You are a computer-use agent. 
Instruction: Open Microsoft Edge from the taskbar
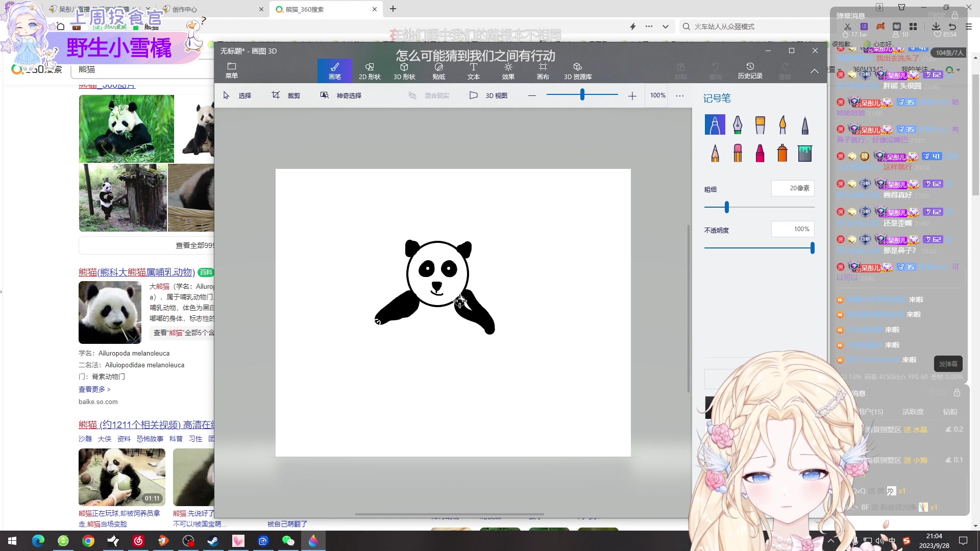[x=38, y=541]
